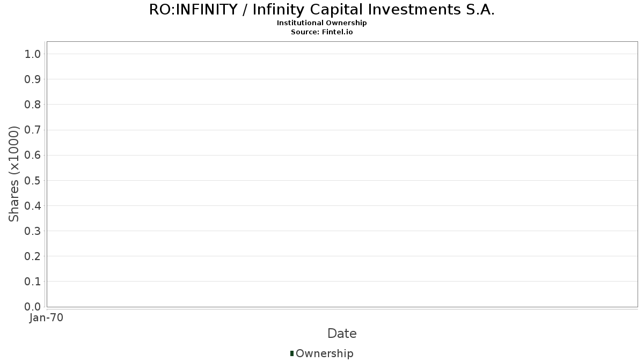Viewport: 644px width, 362px height.
Task: Click the green Ownership legend swatch
Action: [x=292, y=353]
